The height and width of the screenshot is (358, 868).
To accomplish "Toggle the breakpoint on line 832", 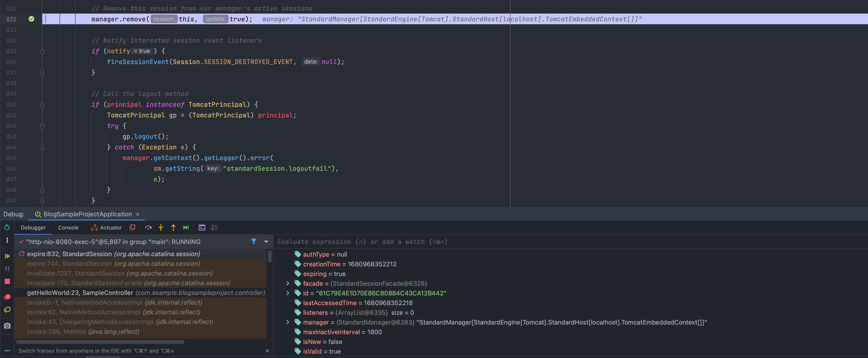I will tap(31, 19).
